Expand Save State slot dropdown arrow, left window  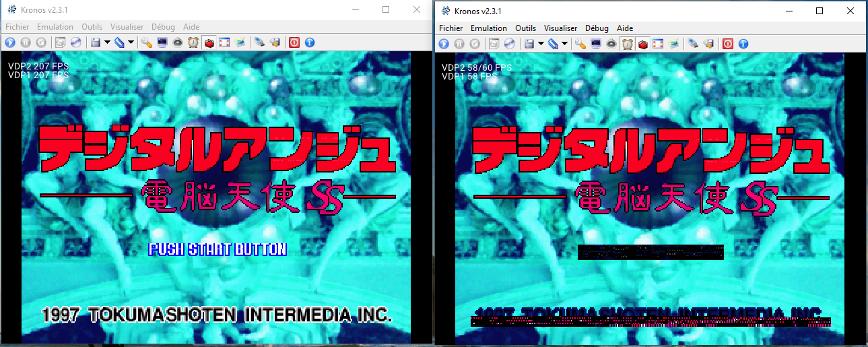[x=107, y=42]
